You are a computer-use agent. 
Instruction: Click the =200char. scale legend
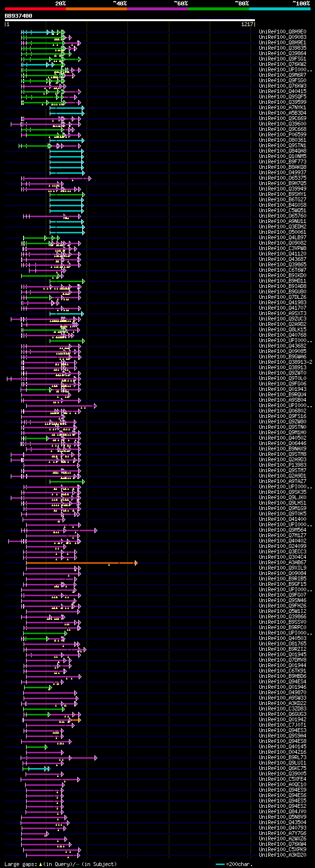pos(234,864)
